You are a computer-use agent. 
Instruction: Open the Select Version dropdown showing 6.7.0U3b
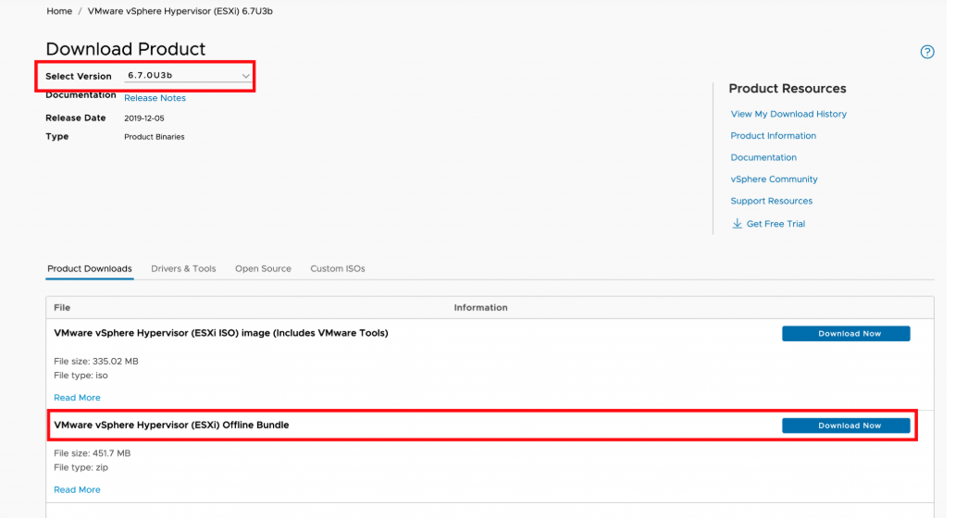tap(188, 76)
